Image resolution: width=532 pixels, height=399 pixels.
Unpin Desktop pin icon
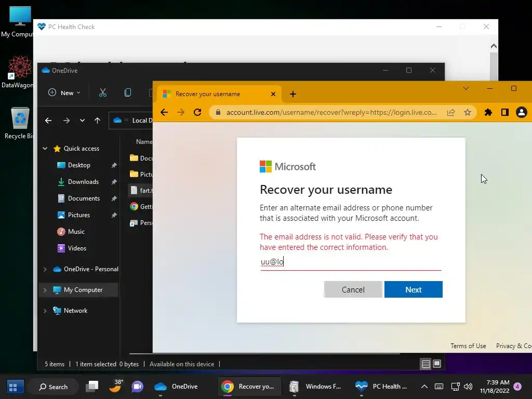(x=114, y=165)
